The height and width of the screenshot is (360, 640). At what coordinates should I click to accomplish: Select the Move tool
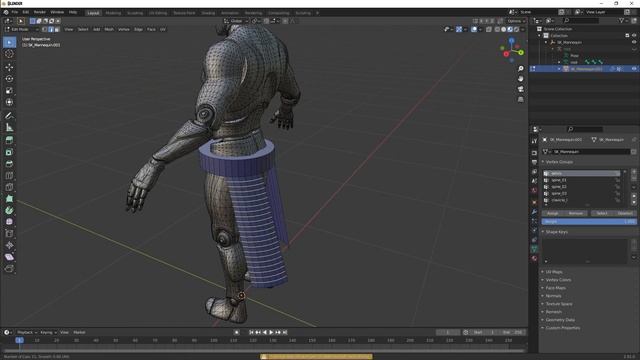point(9,67)
